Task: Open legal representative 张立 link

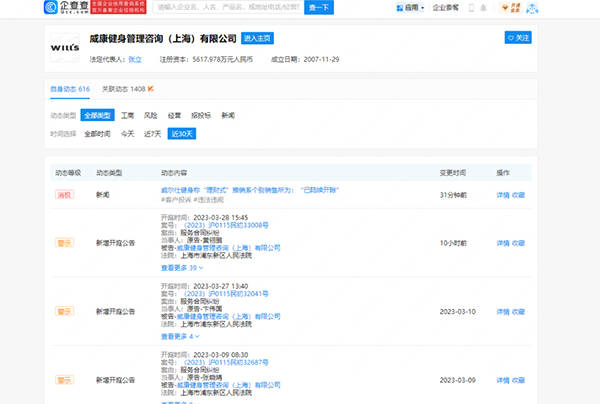Action: (135, 59)
